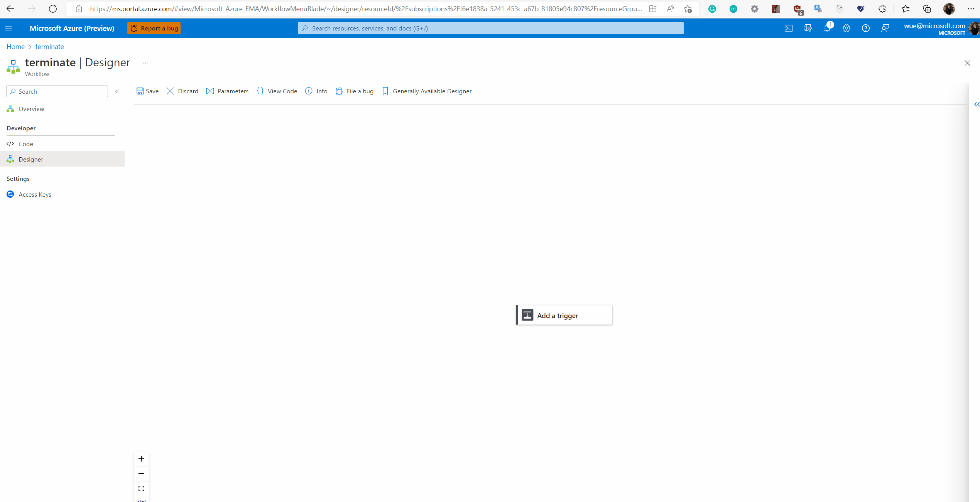Viewport: 980px width, 502px height.
Task: Navigate to Home via breadcrumb
Action: pyautogui.click(x=15, y=46)
